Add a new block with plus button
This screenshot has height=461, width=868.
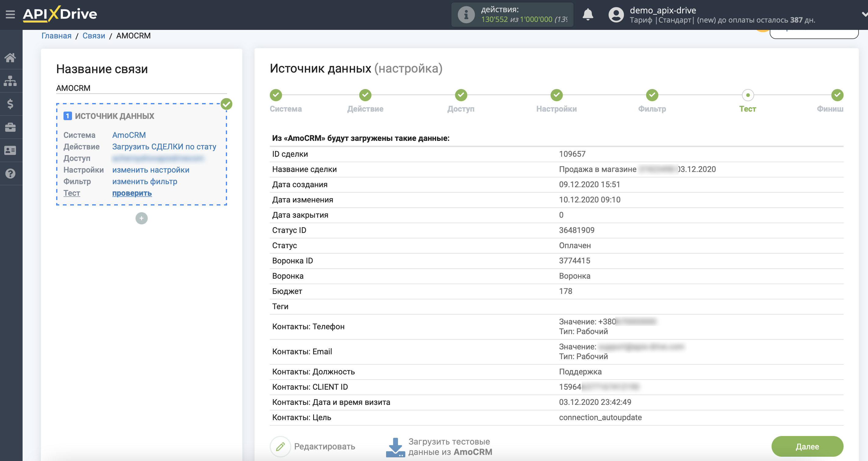pos(142,218)
